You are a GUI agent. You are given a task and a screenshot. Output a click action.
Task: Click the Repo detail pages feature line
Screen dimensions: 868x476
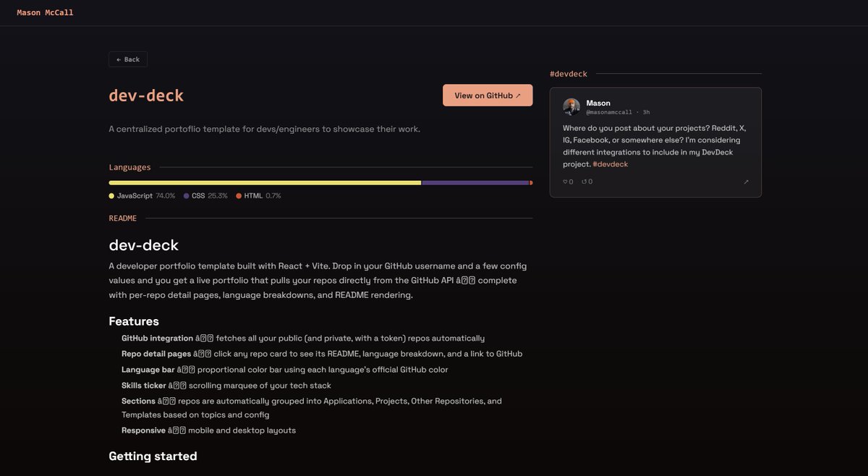[x=322, y=354]
